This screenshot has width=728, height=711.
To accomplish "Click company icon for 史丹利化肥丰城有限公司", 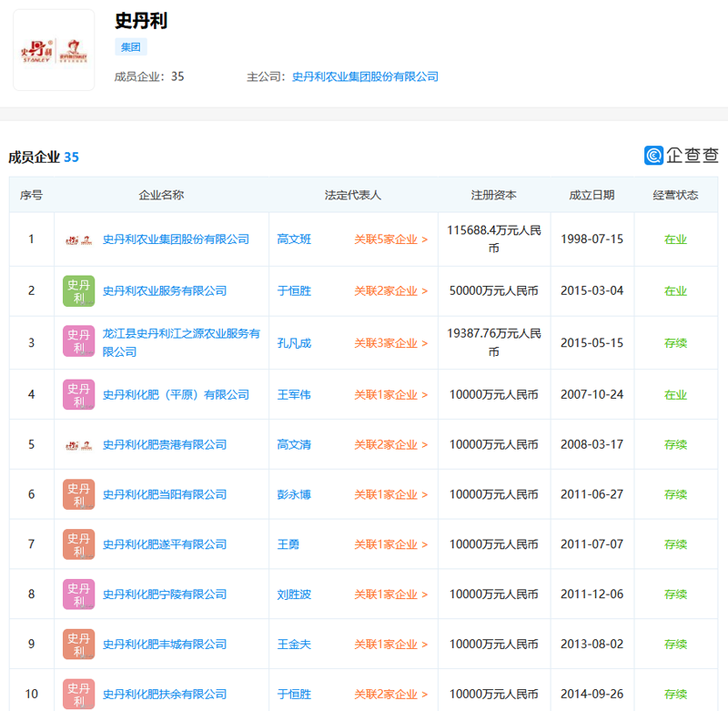I will [x=79, y=645].
